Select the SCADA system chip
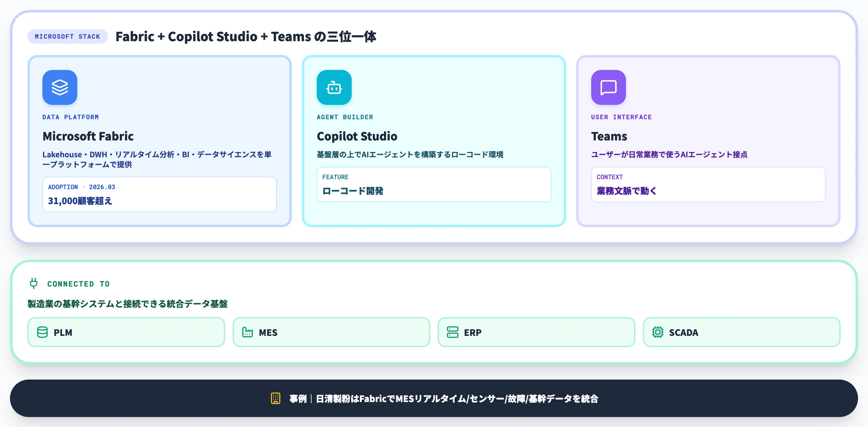This screenshot has width=868, height=427. (742, 332)
